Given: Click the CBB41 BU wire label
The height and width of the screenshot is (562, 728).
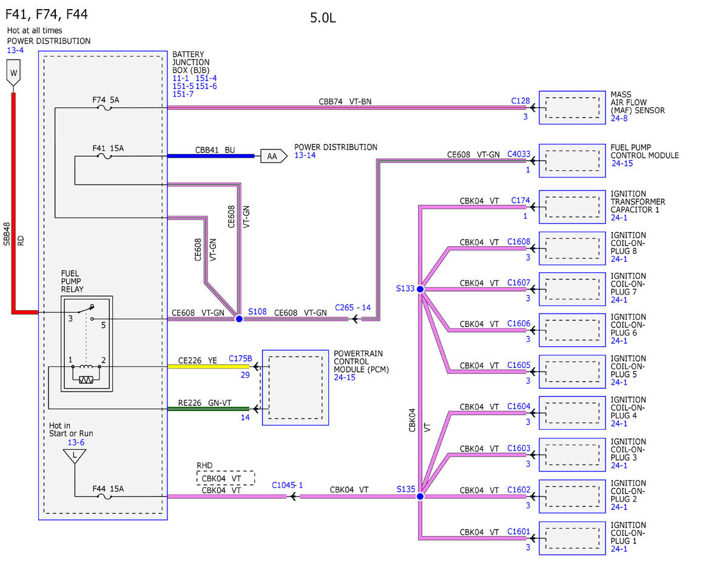Looking at the screenshot, I should (x=215, y=149).
